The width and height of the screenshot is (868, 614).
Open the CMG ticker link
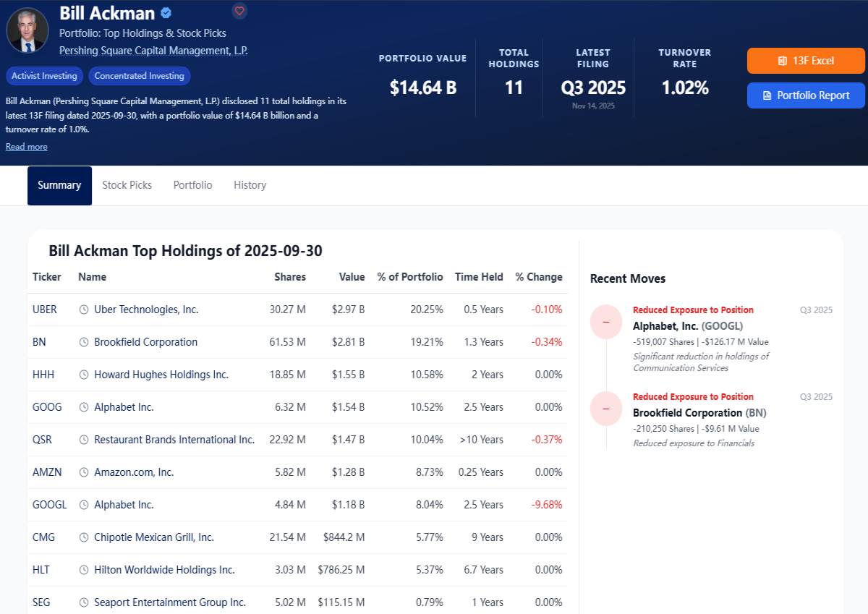pos(43,537)
